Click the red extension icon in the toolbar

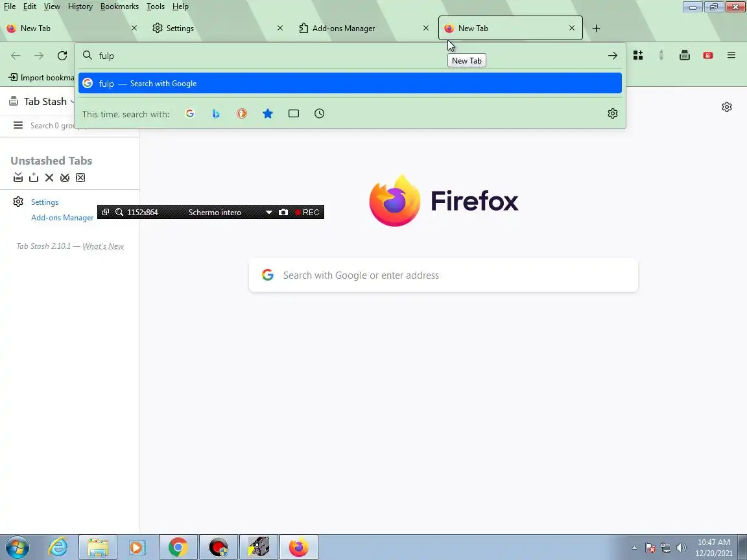[708, 55]
